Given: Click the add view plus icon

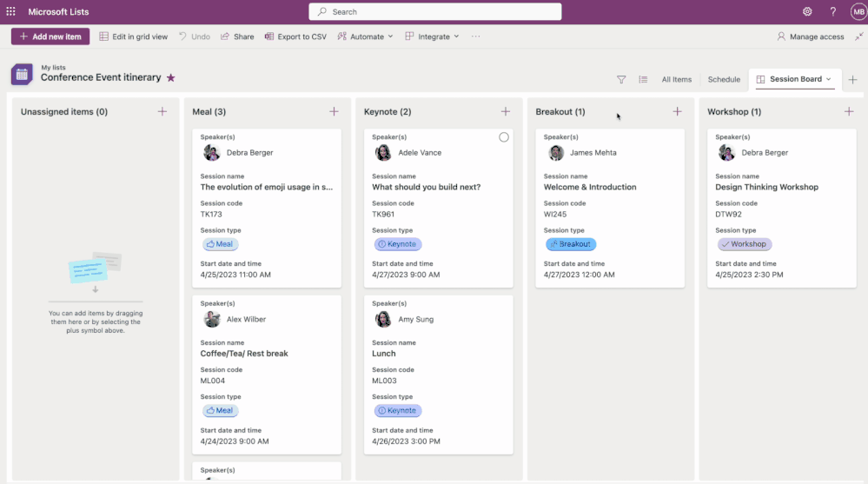Looking at the screenshot, I should pyautogui.click(x=852, y=80).
